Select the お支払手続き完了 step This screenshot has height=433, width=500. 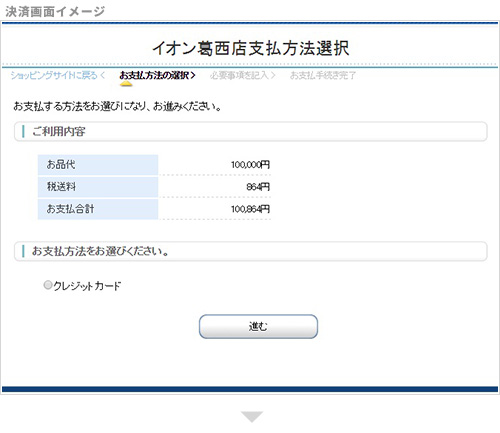pyautogui.click(x=323, y=75)
